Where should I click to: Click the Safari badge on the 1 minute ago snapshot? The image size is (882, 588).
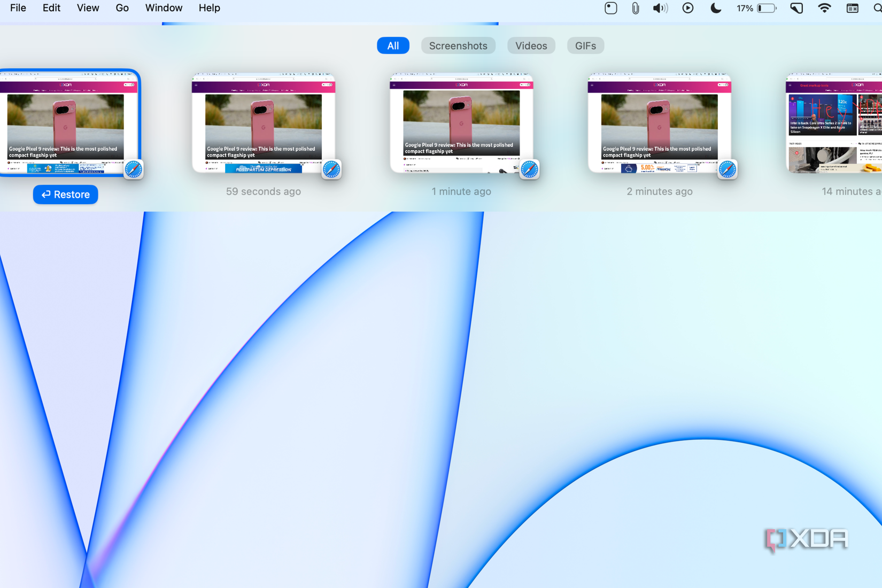click(529, 169)
